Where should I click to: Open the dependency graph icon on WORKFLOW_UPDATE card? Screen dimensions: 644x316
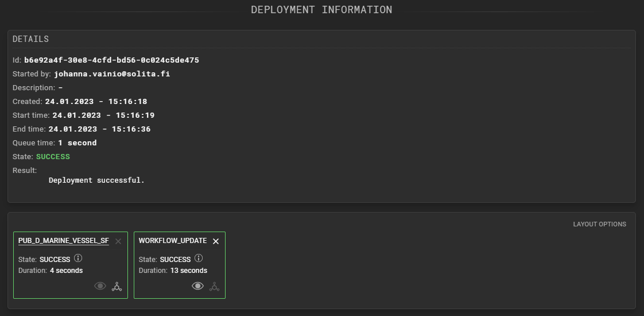pyautogui.click(x=215, y=286)
